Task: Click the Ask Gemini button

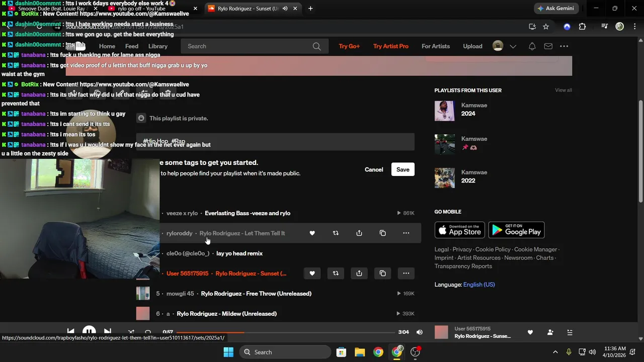Action: [x=556, y=9]
